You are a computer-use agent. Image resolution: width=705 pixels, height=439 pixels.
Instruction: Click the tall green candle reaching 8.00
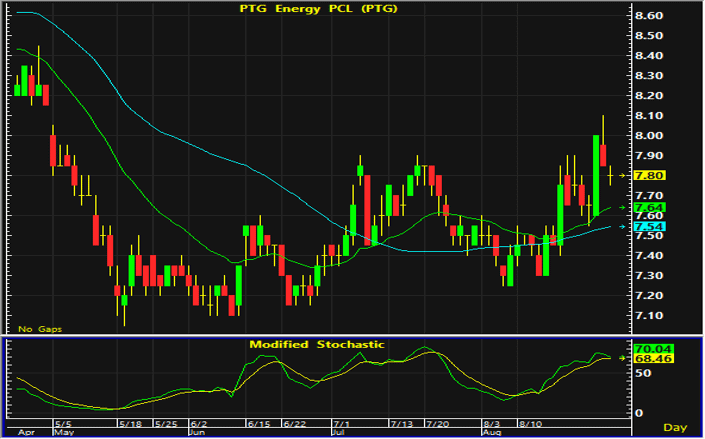[x=596, y=176]
